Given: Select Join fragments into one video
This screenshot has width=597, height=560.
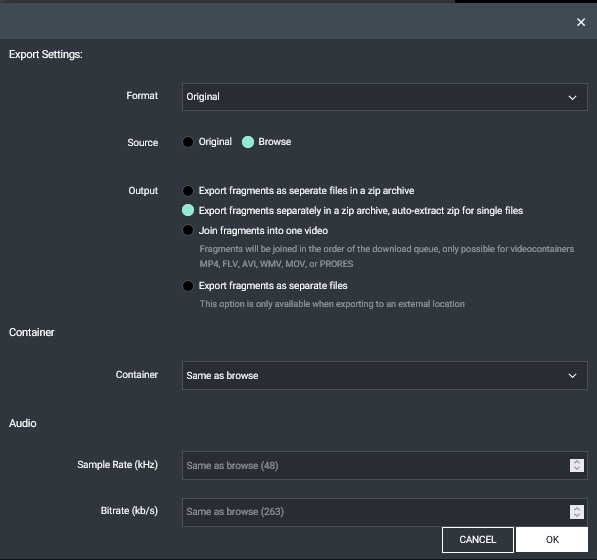Looking at the screenshot, I should 188,230.
